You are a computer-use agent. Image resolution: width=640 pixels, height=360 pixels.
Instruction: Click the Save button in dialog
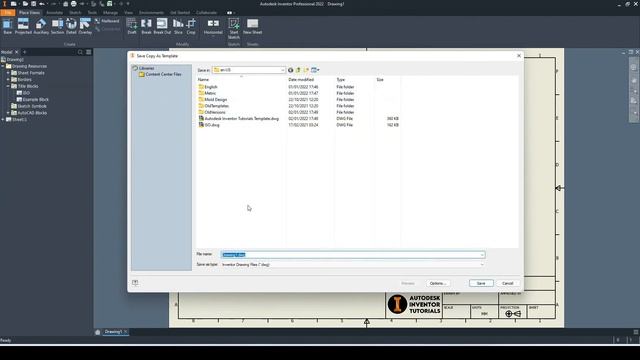click(481, 283)
